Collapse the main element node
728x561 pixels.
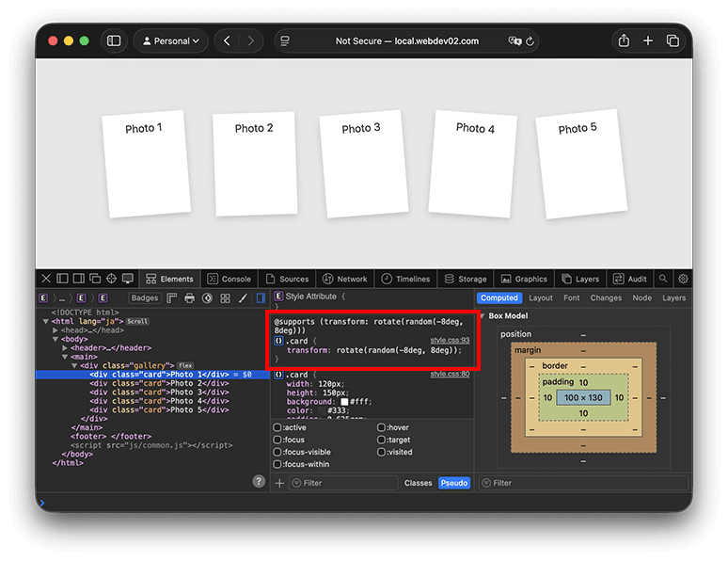coord(65,357)
